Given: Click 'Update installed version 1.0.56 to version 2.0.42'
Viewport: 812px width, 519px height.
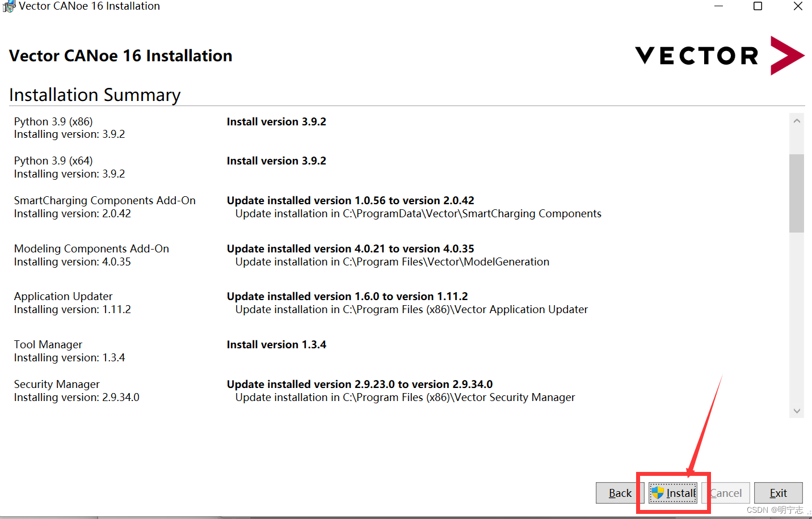Looking at the screenshot, I should (x=351, y=200).
